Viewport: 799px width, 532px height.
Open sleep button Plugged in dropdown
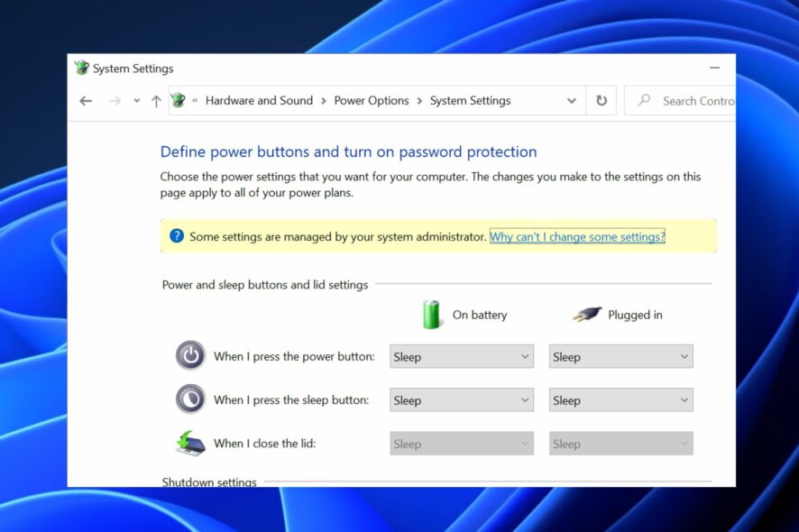[x=620, y=400]
